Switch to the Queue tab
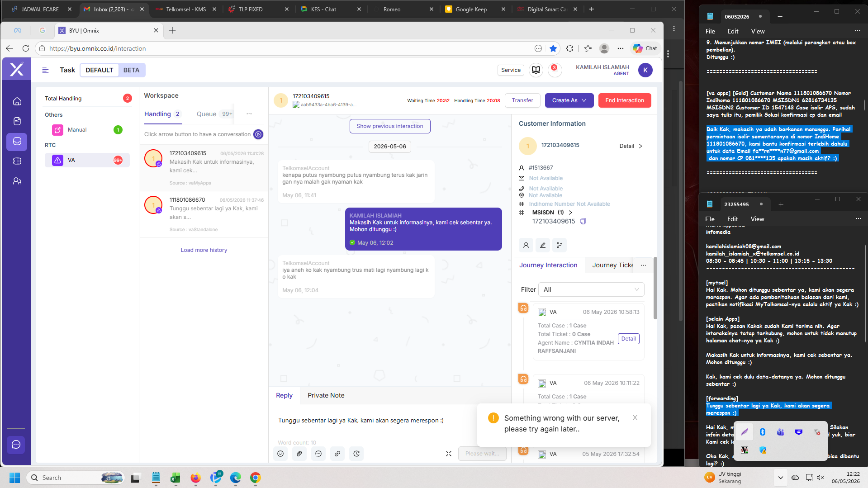 [x=214, y=114]
